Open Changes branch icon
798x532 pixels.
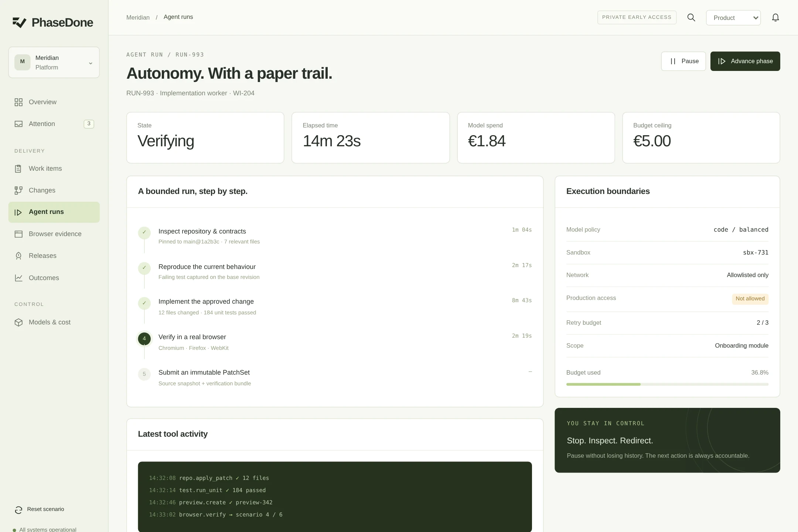pos(18,191)
